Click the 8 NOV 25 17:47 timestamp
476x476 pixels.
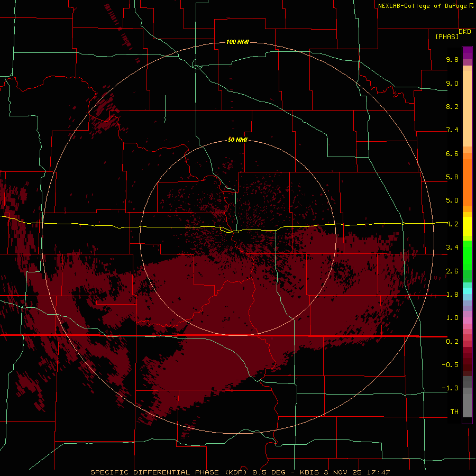tap(357, 472)
